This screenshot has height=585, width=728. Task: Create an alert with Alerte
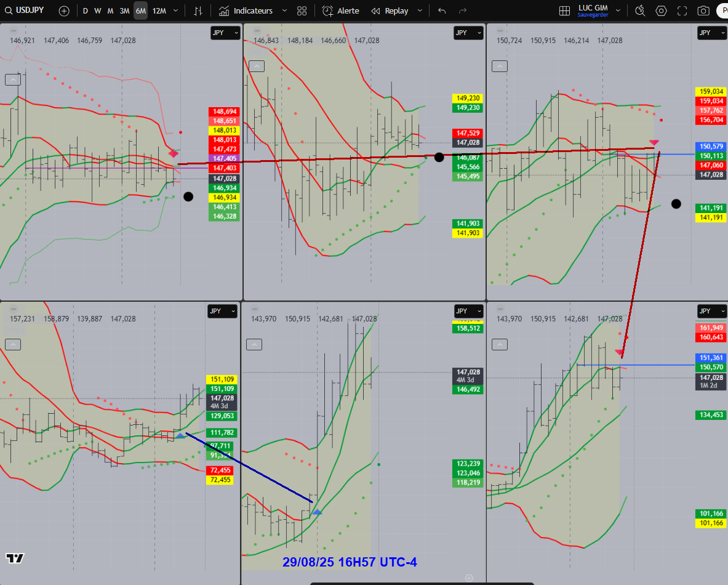pyautogui.click(x=341, y=10)
